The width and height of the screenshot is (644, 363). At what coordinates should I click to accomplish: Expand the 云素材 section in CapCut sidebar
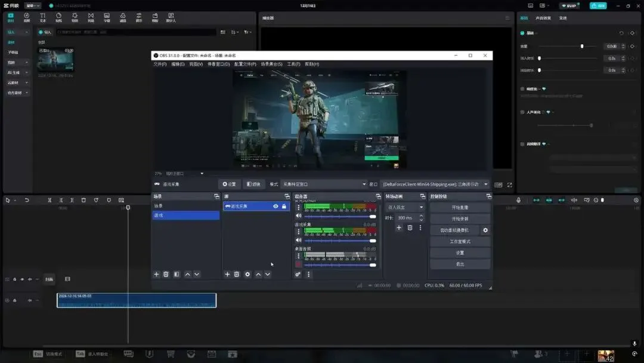pyautogui.click(x=18, y=82)
